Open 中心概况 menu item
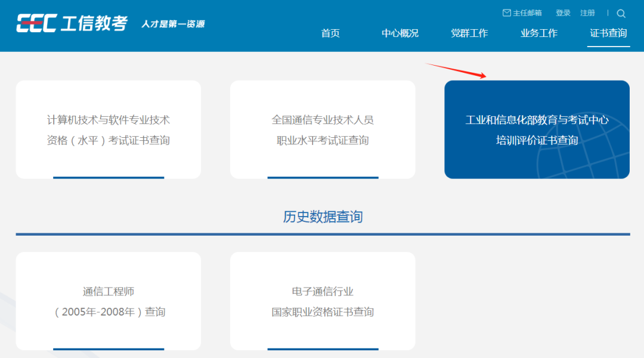Viewport: 644px width, 358px height. point(400,33)
